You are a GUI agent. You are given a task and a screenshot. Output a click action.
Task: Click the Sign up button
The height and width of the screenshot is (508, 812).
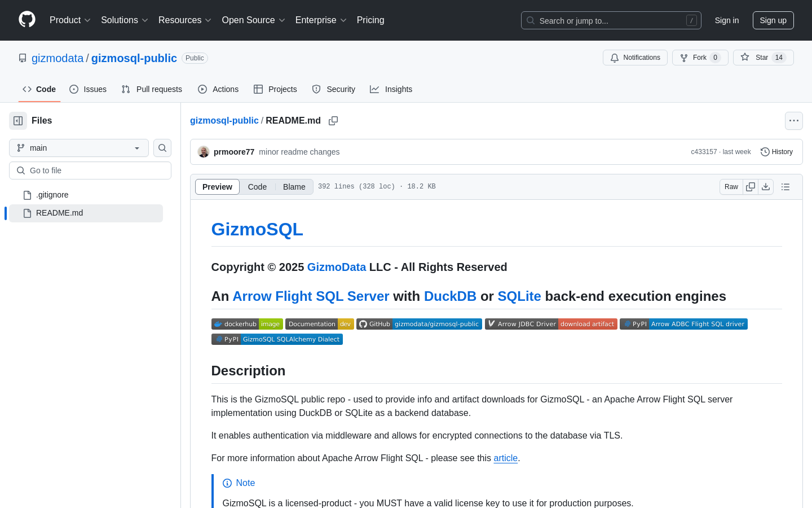click(773, 20)
